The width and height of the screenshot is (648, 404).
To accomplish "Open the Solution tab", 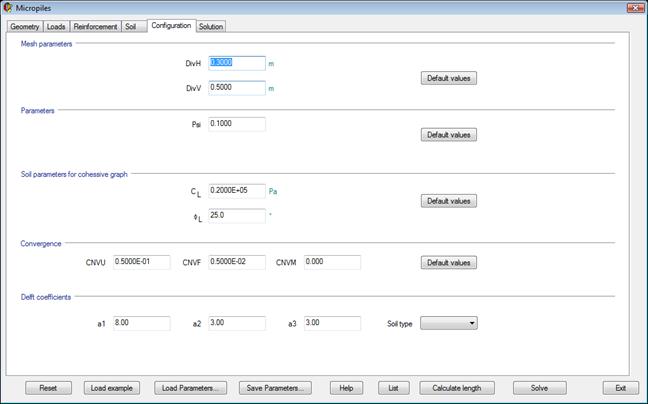I will tap(211, 26).
